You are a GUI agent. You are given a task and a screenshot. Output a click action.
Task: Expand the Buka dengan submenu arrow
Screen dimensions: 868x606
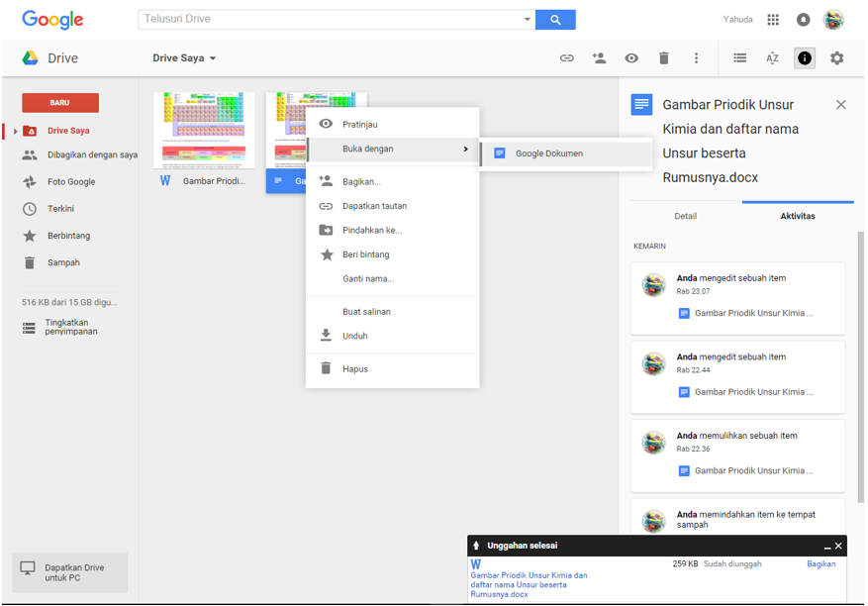coord(465,149)
